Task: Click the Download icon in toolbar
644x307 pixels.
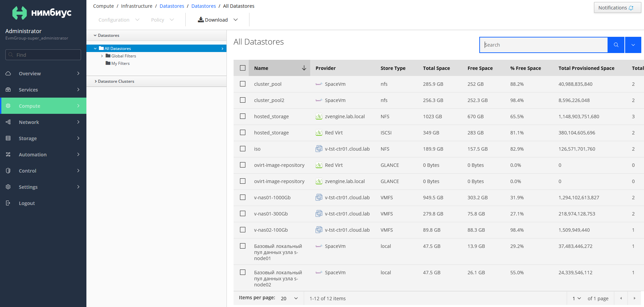Action: coord(201,20)
